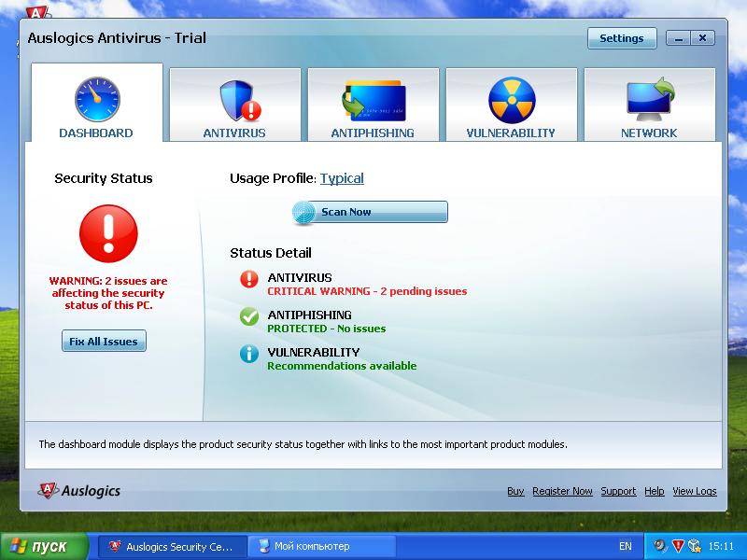Click the Auslogics icon in title bar corner
Viewport: 747px width, 560px height.
coord(37,12)
